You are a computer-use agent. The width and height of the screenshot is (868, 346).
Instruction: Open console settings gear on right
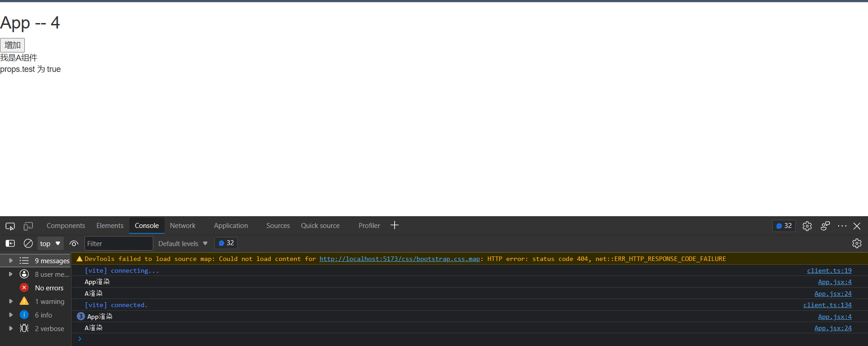pyautogui.click(x=857, y=243)
